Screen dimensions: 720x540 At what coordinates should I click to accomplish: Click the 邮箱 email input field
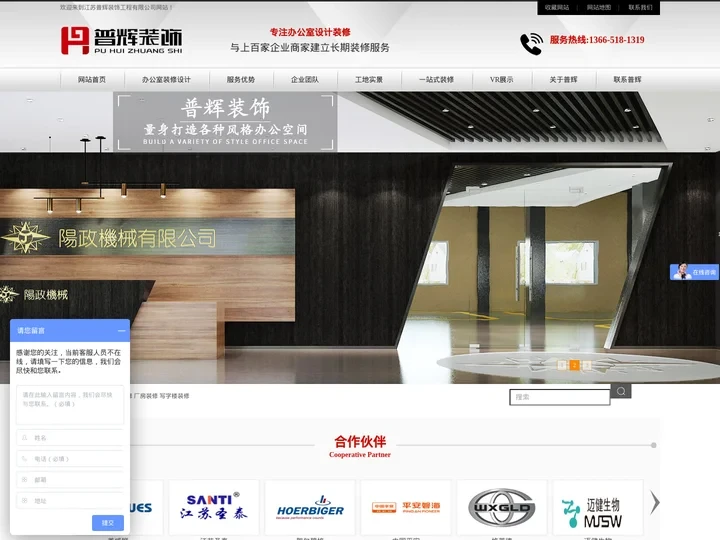[x=70, y=479]
